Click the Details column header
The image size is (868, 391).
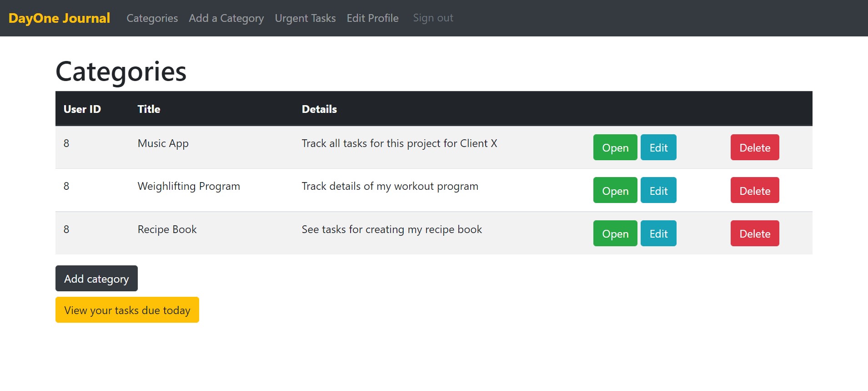(x=319, y=109)
